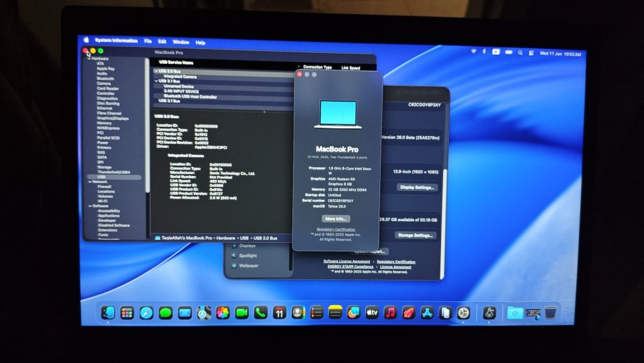644x363 pixels.
Task: Open System Settings gear in the Dock
Action: [x=464, y=313]
